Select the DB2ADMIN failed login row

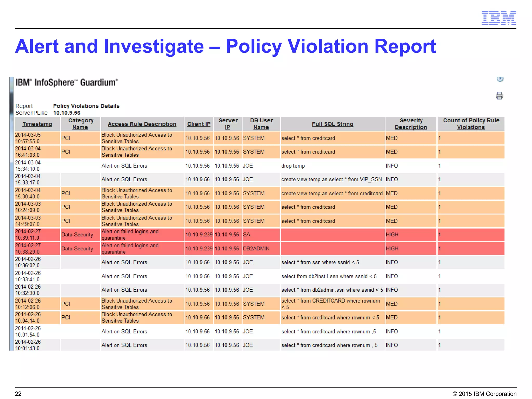point(256,249)
